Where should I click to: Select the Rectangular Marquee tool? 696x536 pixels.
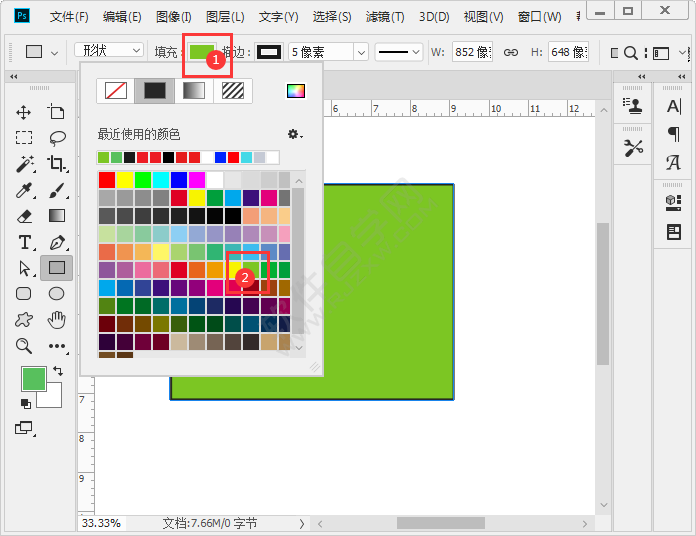tap(24, 138)
